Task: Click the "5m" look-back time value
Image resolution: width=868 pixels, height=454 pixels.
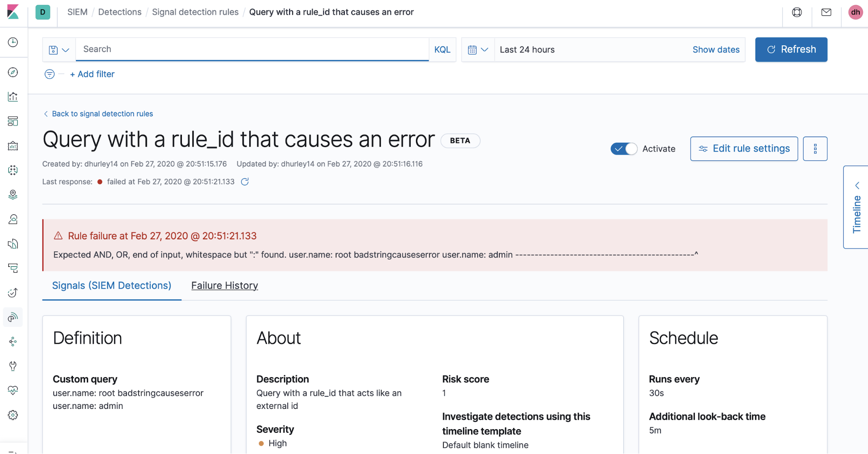Action: pos(655,430)
